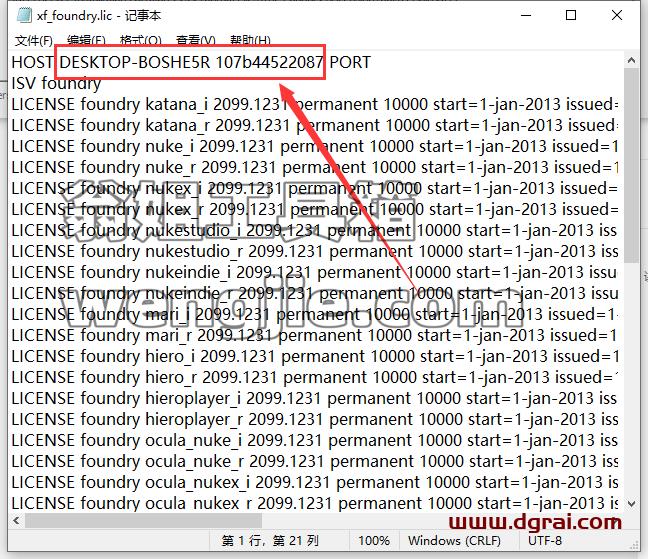Minimize the xf_foundry.lic Notepad window

point(526,15)
